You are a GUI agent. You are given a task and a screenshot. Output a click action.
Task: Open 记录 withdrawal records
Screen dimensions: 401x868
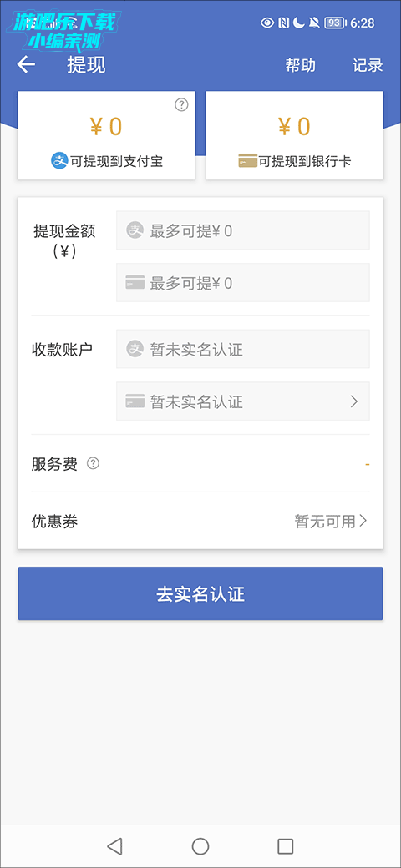pyautogui.click(x=368, y=65)
